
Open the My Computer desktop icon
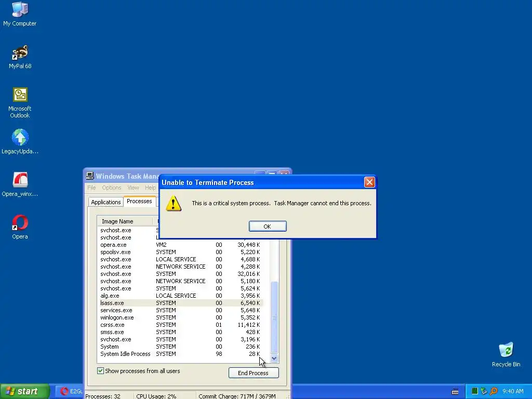[20, 14]
